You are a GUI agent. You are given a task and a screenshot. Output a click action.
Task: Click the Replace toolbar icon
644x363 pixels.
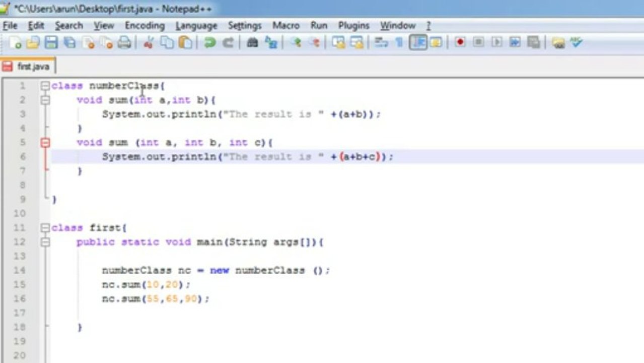[271, 43]
